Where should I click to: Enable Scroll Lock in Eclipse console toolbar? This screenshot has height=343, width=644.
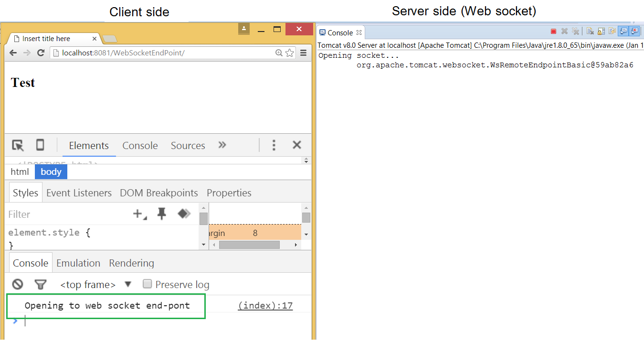(x=602, y=31)
